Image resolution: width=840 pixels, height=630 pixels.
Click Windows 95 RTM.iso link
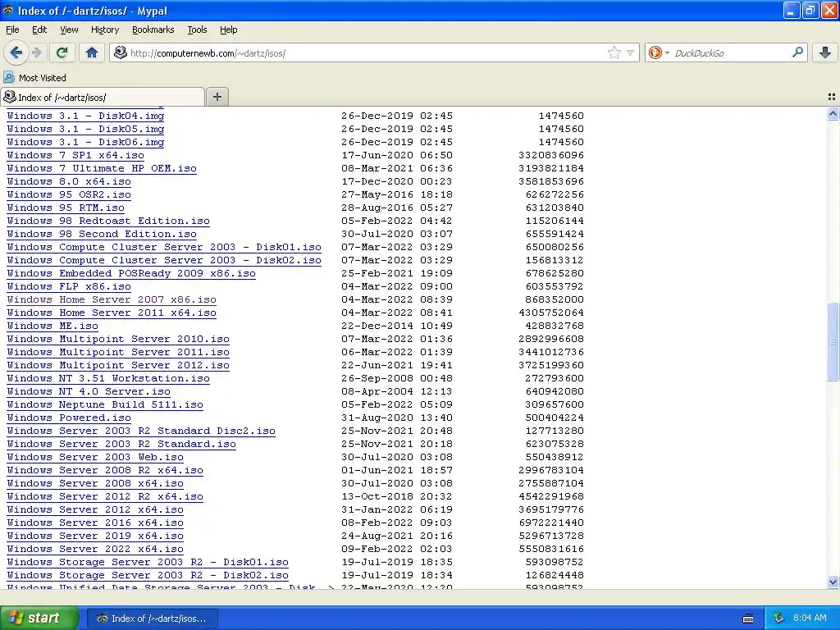(66, 208)
